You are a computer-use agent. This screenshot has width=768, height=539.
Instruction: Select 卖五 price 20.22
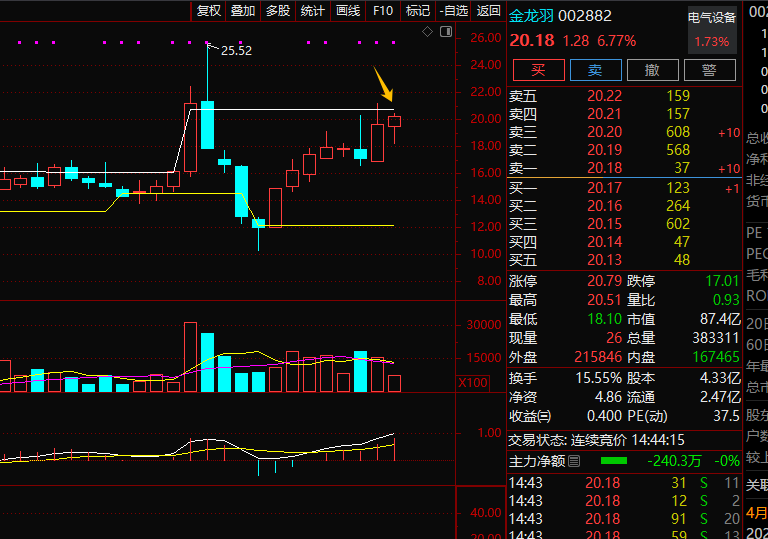(x=604, y=96)
